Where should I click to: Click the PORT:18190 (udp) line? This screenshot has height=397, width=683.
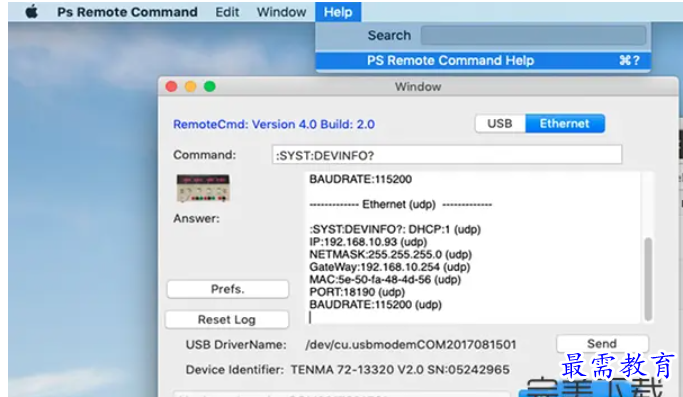357,292
